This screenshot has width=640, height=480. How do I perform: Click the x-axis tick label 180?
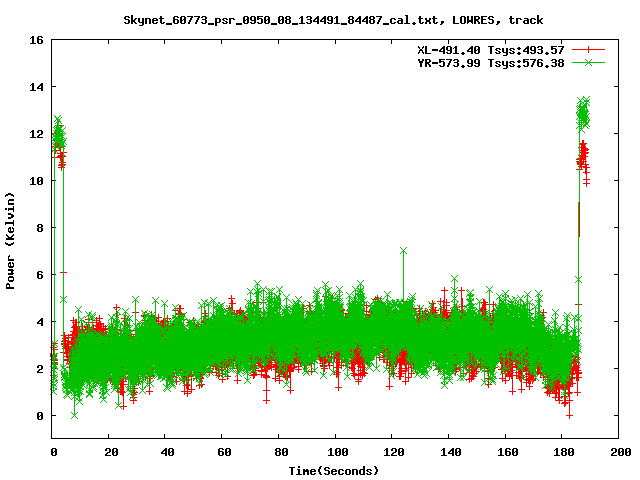coord(564,452)
